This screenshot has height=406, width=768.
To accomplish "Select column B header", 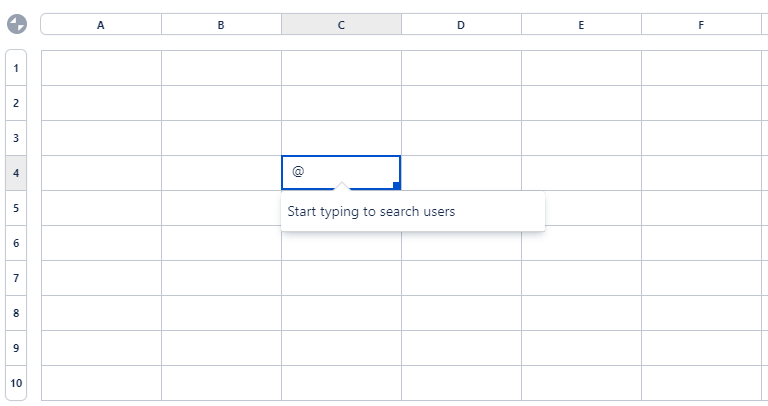I will 221,25.
